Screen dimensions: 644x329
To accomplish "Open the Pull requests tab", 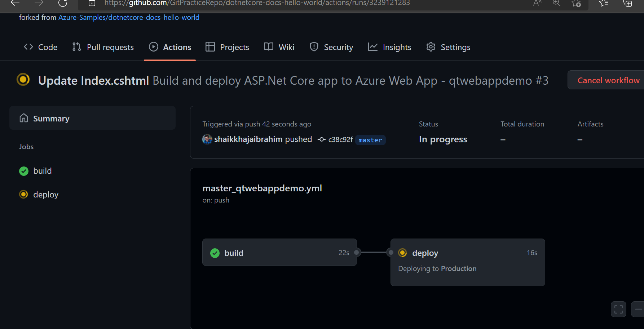I will (x=103, y=47).
